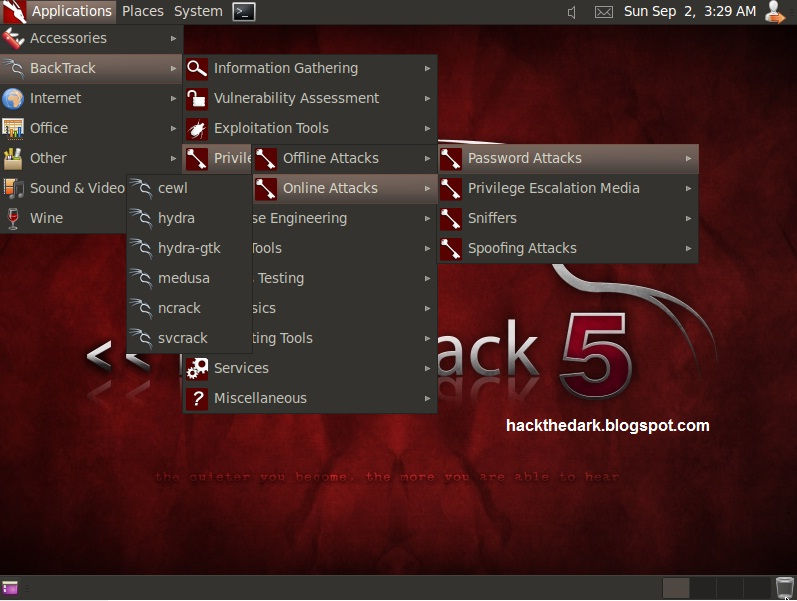This screenshot has height=601, width=797.
Task: Select the BackTrack menu category
Action: click(x=91, y=68)
